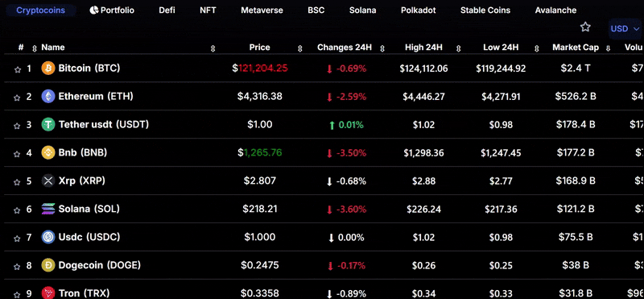Favorite Bitcoin with its star

pos(18,69)
